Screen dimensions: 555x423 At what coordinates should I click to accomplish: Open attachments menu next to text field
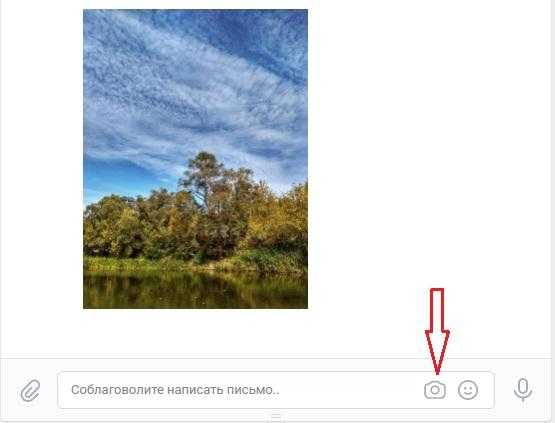pos(30,390)
